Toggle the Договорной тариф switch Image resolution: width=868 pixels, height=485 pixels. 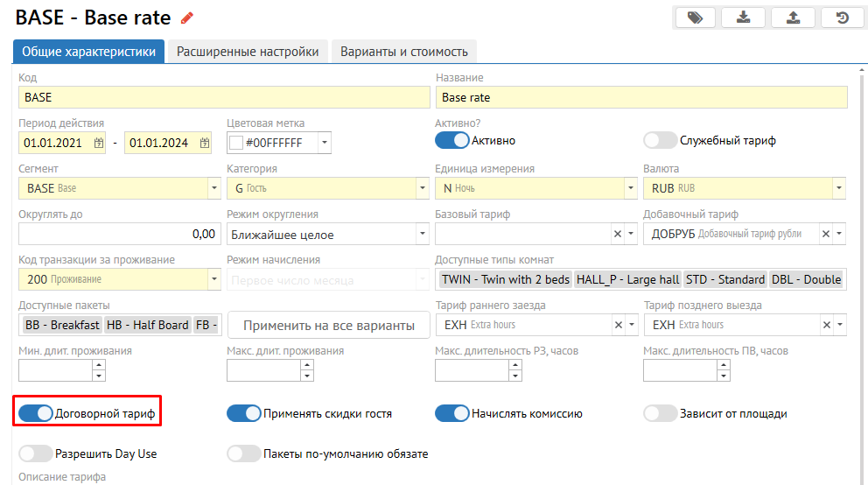click(x=36, y=413)
